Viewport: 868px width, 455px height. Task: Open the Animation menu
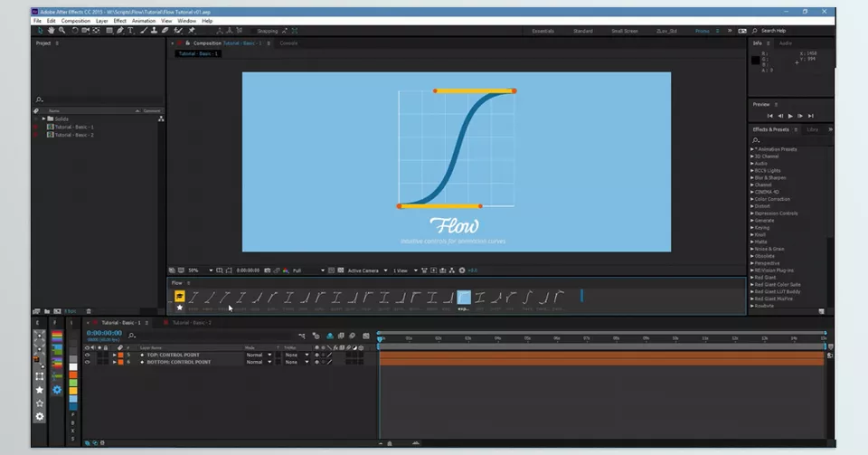pos(144,21)
